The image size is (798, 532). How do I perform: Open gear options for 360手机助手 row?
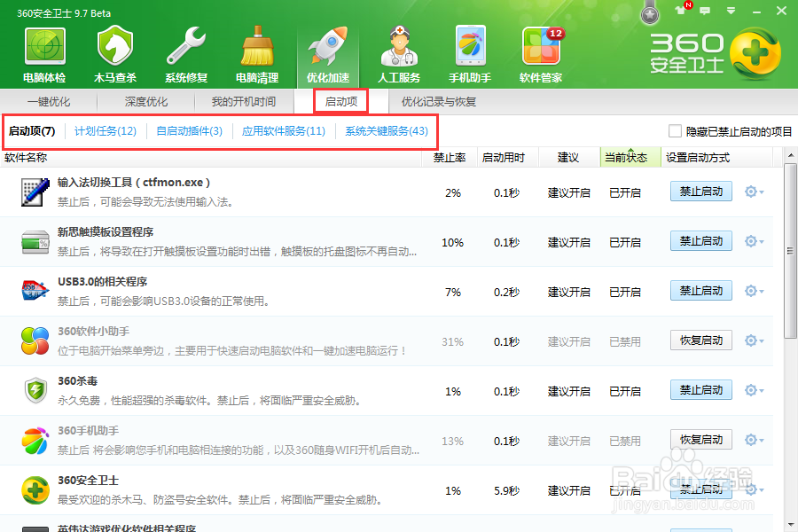[754, 440]
